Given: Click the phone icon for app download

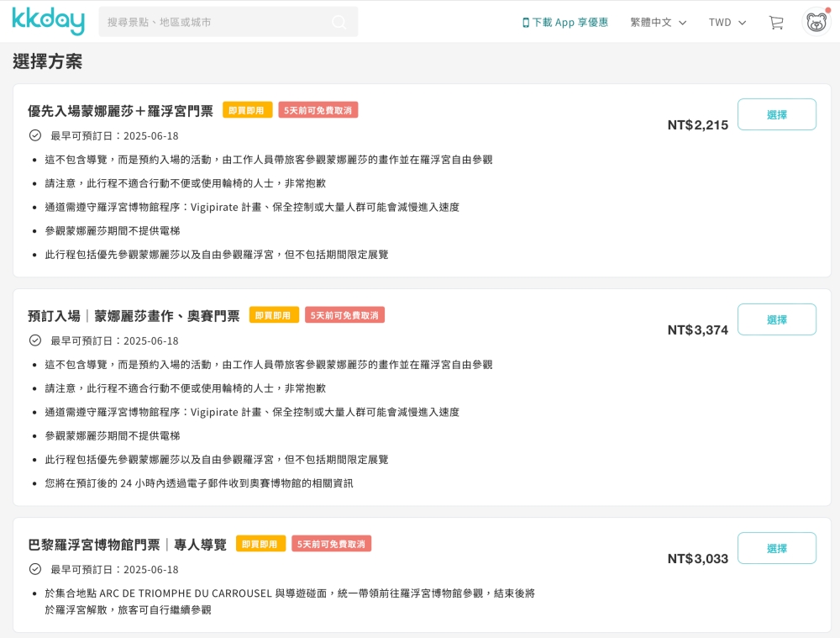Looking at the screenshot, I should pyautogui.click(x=526, y=23).
